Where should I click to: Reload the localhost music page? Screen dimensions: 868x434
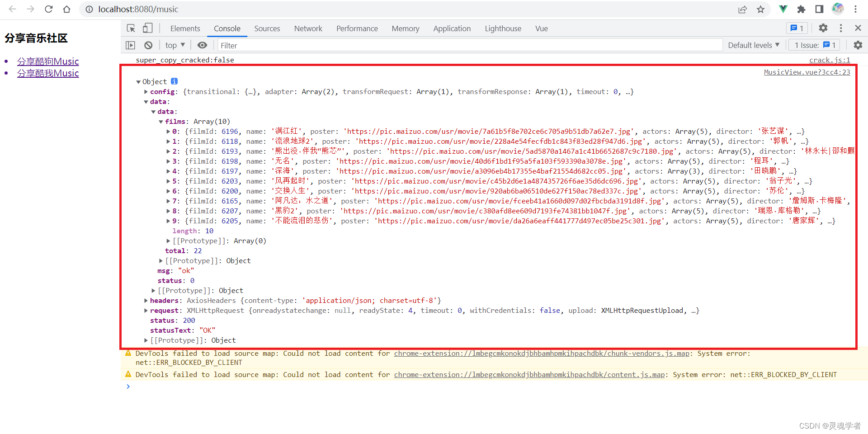[49, 9]
